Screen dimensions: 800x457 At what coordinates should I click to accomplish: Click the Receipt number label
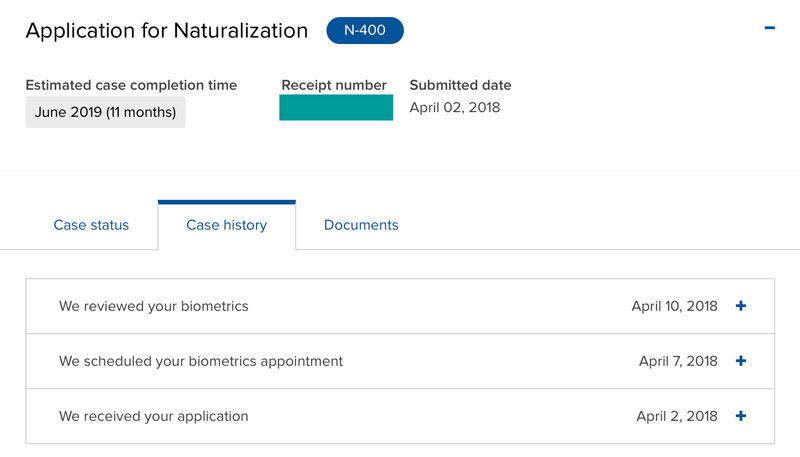(x=334, y=85)
